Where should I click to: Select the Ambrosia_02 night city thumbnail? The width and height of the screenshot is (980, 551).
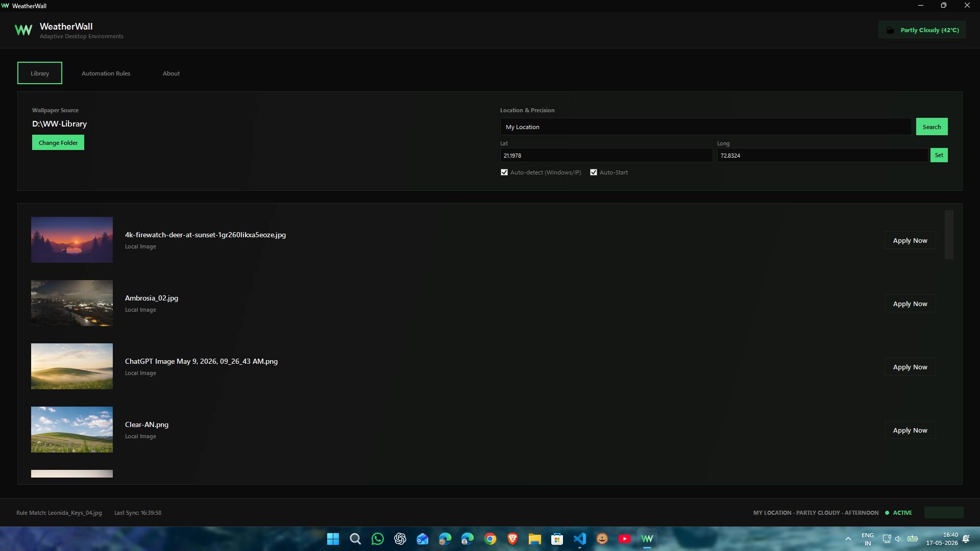72,303
